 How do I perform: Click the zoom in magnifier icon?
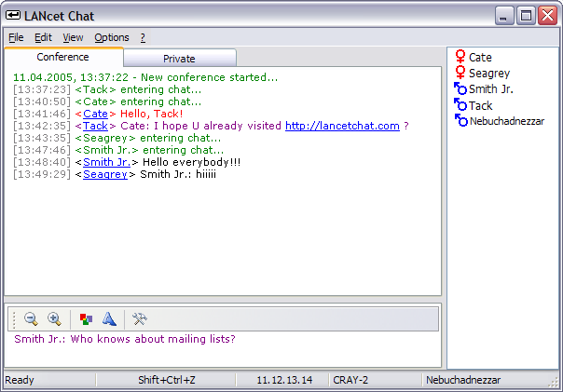54,319
